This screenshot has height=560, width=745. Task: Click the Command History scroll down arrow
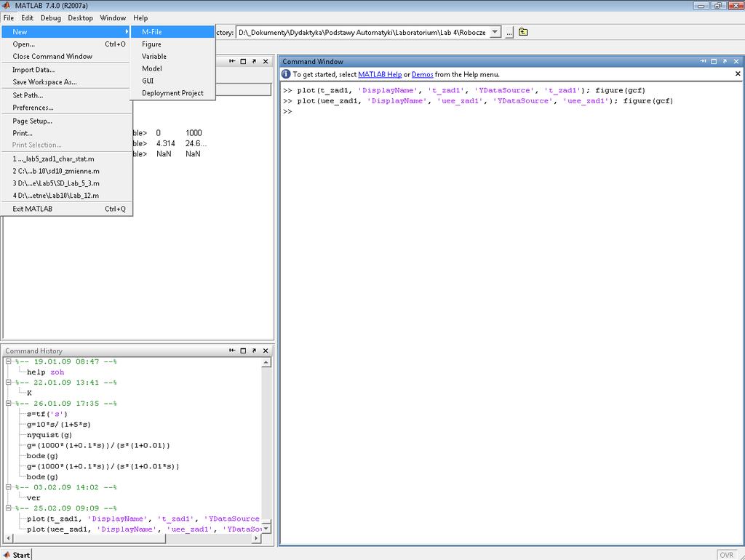[x=266, y=528]
